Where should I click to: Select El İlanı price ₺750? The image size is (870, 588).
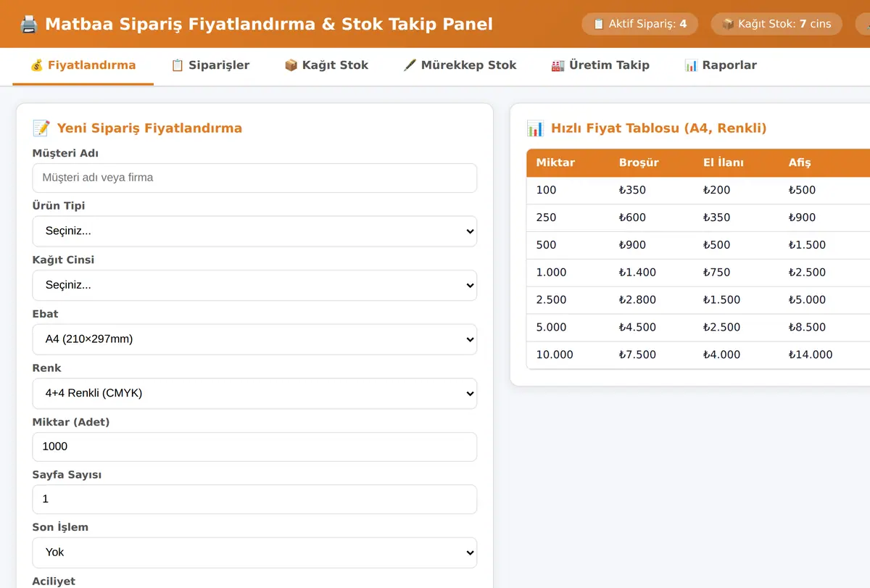716,273
